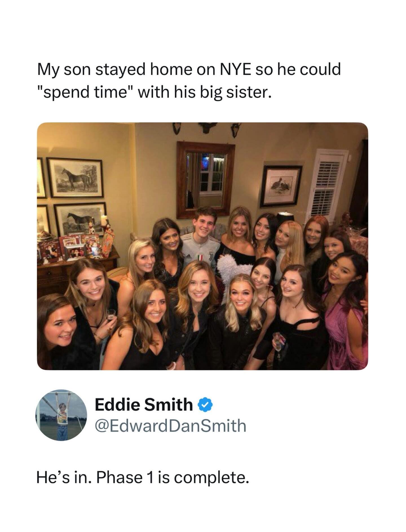The width and height of the screenshot is (406, 532).
Task: Click the framed duck print on wall
Action: [x=281, y=185]
